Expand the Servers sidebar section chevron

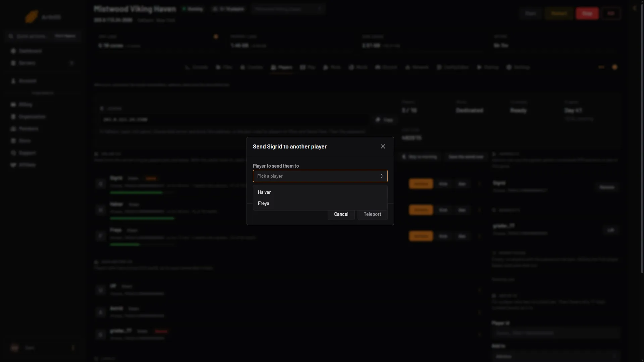(71, 63)
